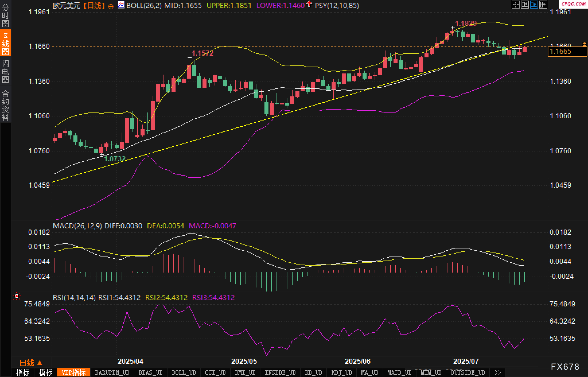The image size is (588, 377).
Task: Click the chart shift-right arrow icon
Action: tap(543, 5)
